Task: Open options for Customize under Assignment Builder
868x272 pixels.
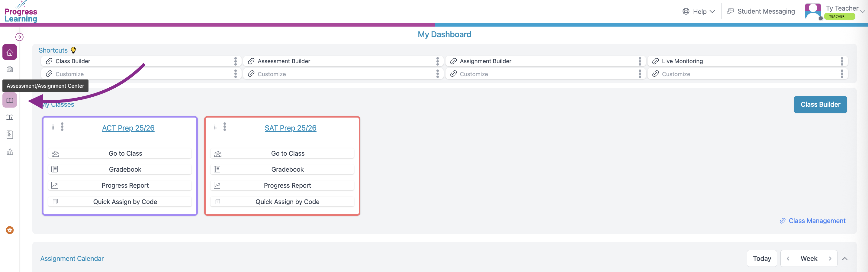Action: click(640, 74)
